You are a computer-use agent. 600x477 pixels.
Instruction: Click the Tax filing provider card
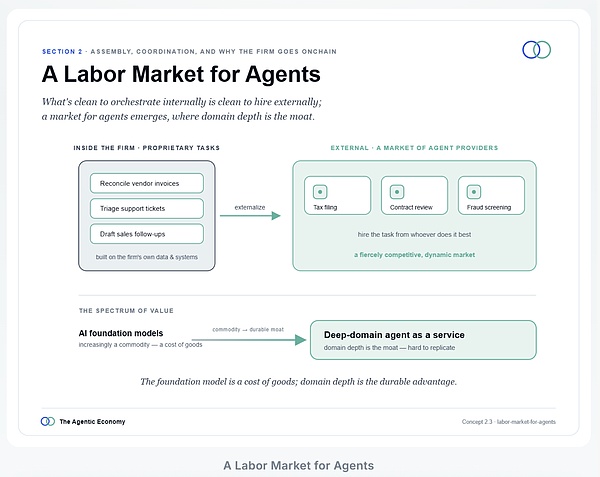338,195
